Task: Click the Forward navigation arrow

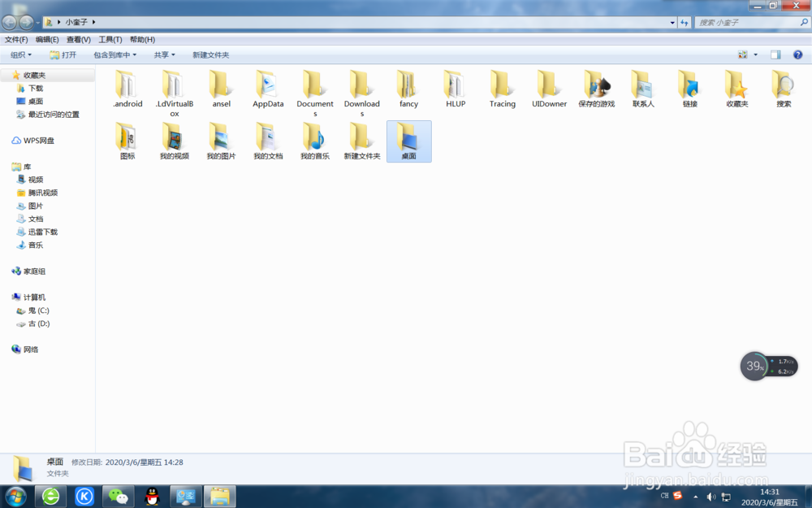Action: [x=26, y=22]
